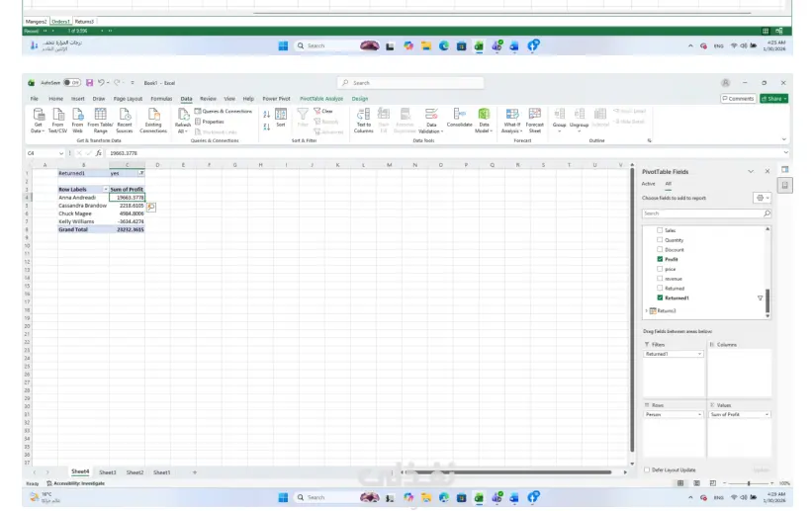Create a Forecast Sheet
The image size is (812, 511).
click(534, 121)
